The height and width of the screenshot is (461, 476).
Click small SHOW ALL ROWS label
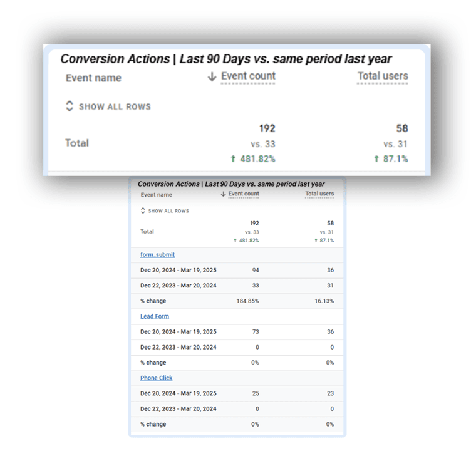coord(168,211)
